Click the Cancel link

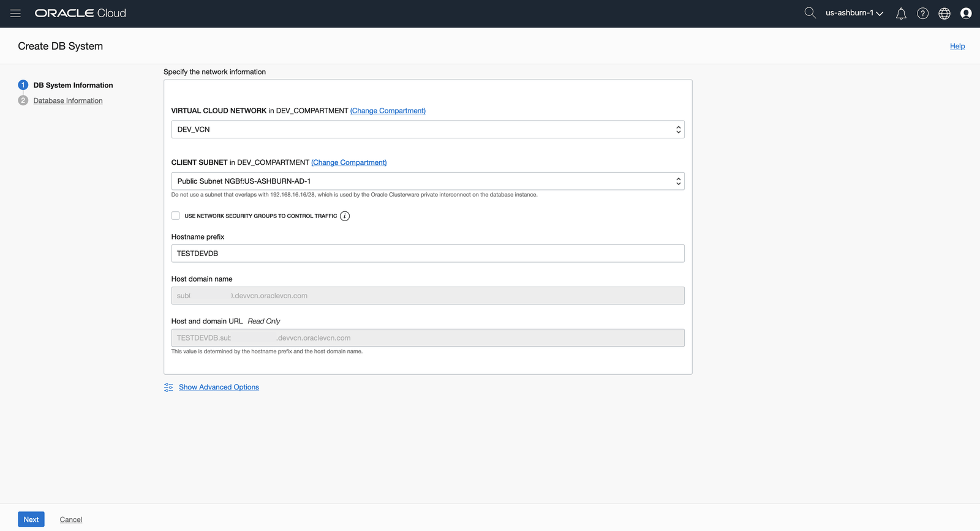coord(71,519)
